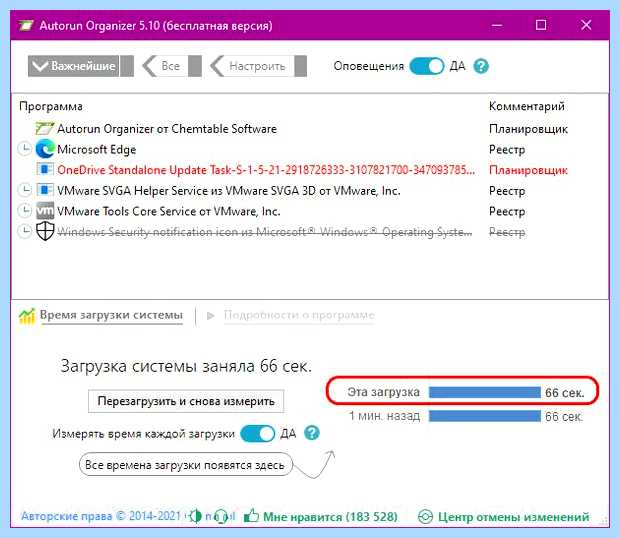Open the Авторские права copyright link

101,516
